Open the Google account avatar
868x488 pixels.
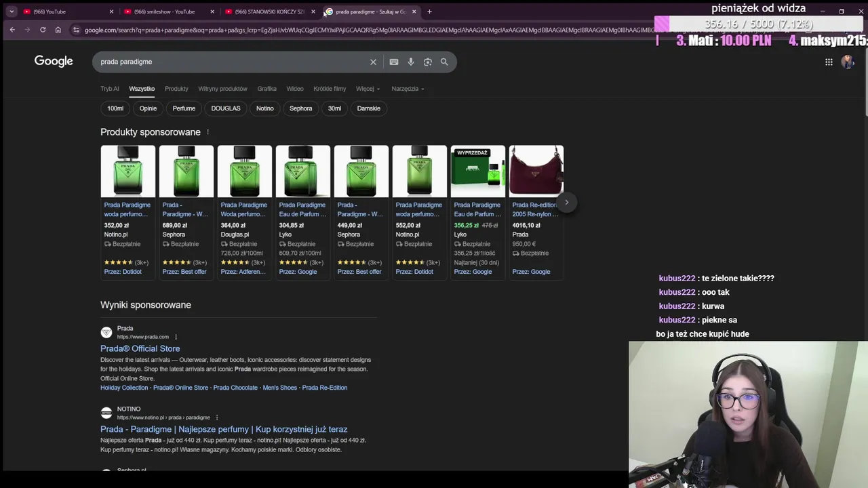click(847, 62)
